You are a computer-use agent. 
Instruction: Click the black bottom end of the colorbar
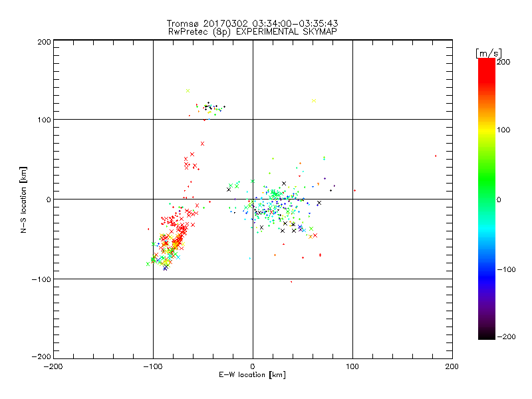487,336
